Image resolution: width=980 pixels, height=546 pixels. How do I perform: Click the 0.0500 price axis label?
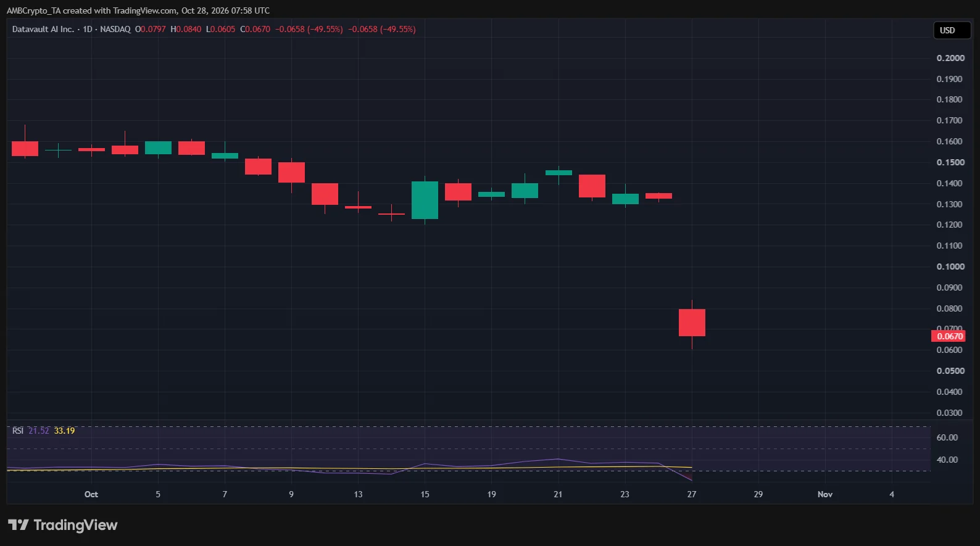click(950, 371)
